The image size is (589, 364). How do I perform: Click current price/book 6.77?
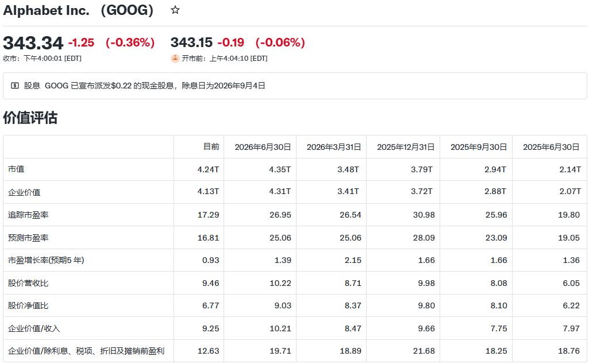pyautogui.click(x=211, y=306)
